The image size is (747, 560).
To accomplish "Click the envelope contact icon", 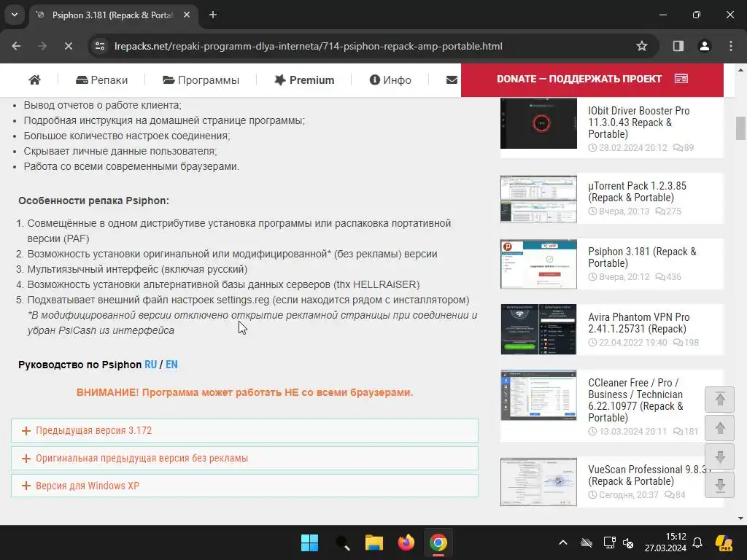I will tap(452, 80).
